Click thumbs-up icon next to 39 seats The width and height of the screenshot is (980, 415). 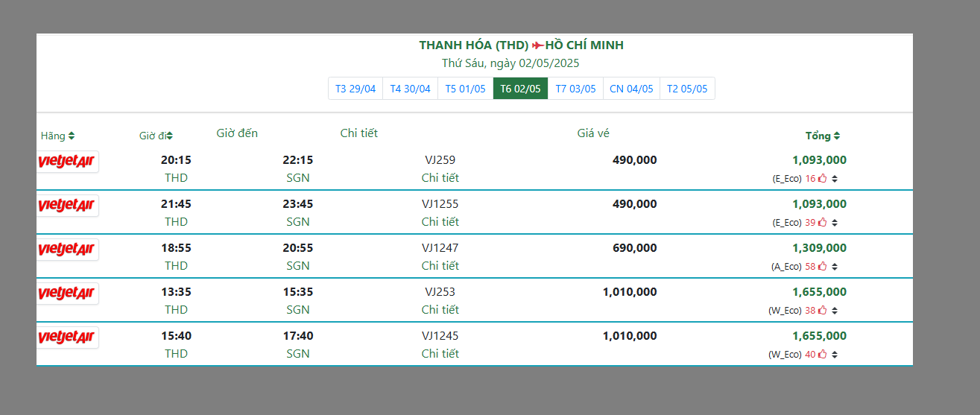click(x=823, y=223)
